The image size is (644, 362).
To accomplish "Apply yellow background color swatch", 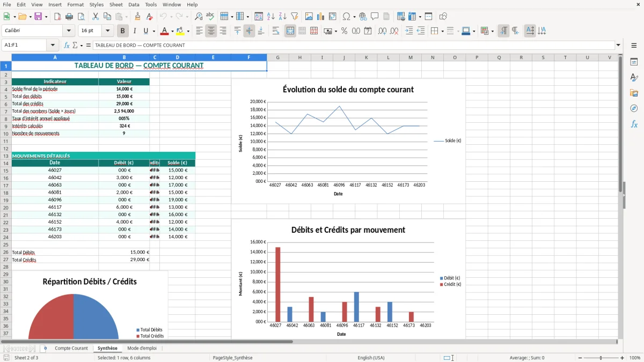I will pos(180,31).
